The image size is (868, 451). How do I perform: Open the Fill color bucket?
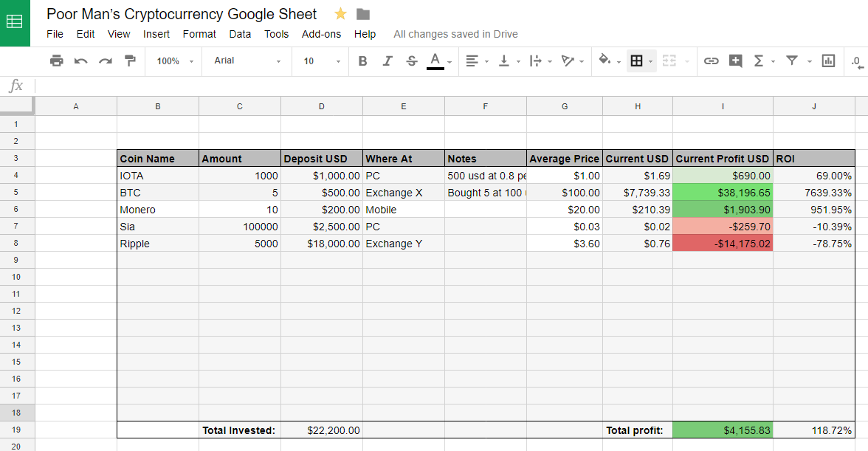pyautogui.click(x=604, y=60)
